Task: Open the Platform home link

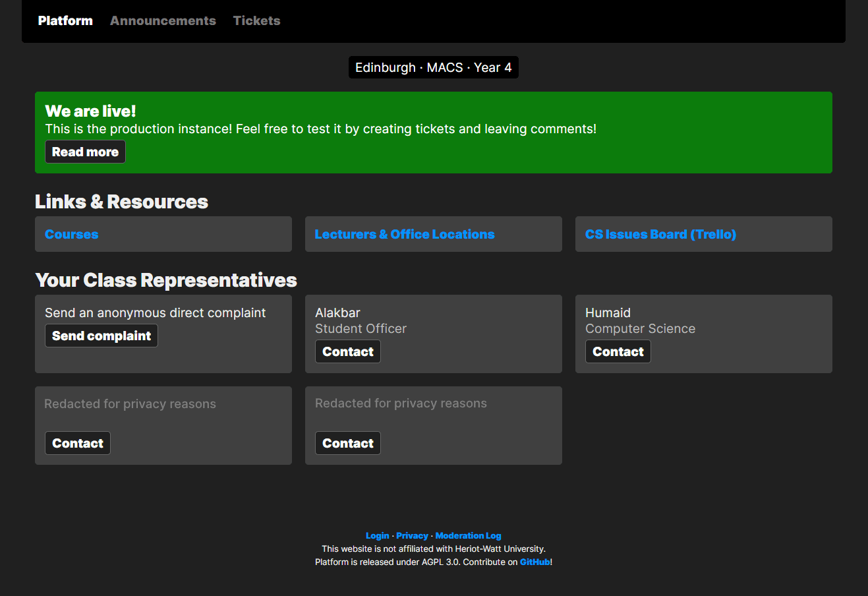Action: (x=65, y=20)
